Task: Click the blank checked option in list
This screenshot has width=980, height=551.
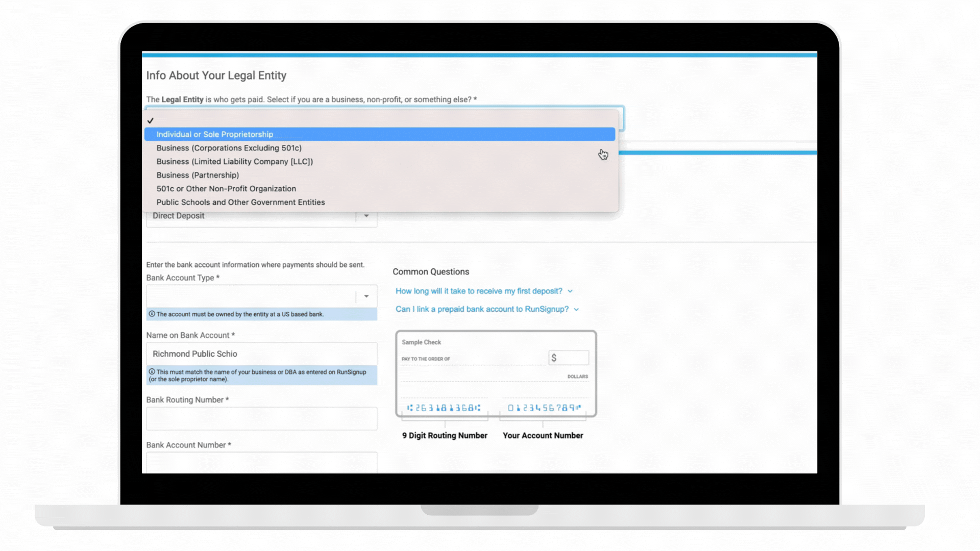Action: [151, 121]
